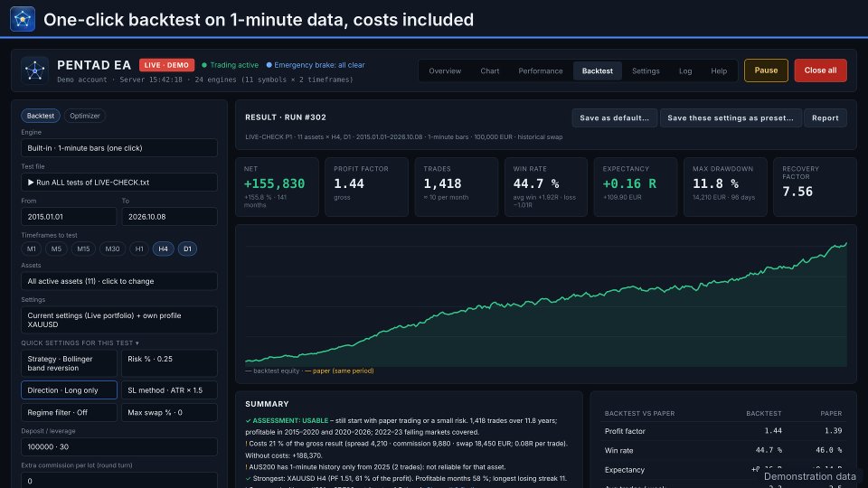Click the From date field 2015.01.01

pyautogui.click(x=69, y=216)
